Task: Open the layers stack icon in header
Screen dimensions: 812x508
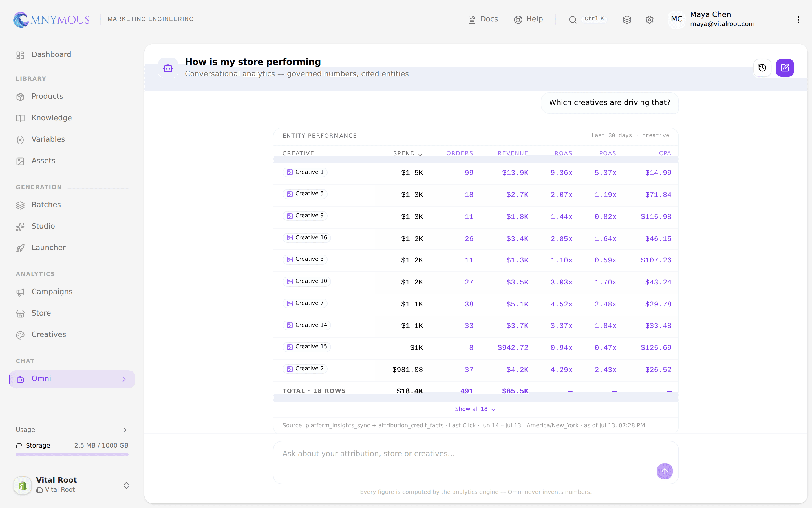Action: pos(627,20)
